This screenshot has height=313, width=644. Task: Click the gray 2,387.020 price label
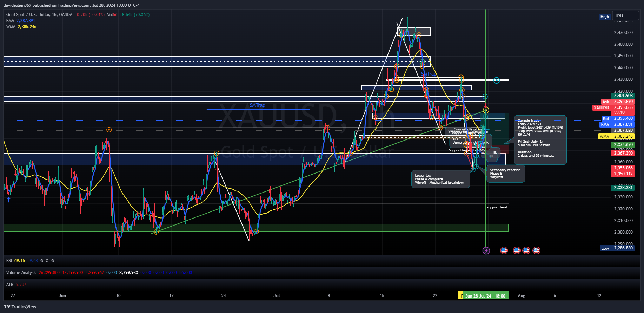(x=623, y=130)
